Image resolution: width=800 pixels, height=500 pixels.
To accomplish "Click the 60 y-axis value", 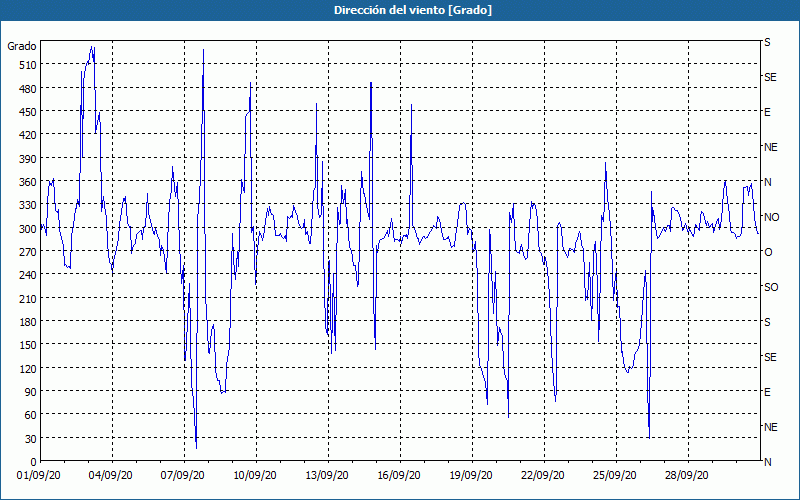I will pos(31,415).
